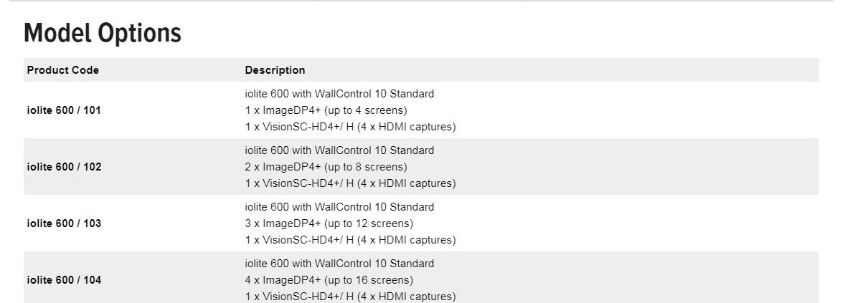The height and width of the screenshot is (303, 868).
Task: Click VisionSC-HD4+/ H line in 104 row
Action: [x=350, y=297]
